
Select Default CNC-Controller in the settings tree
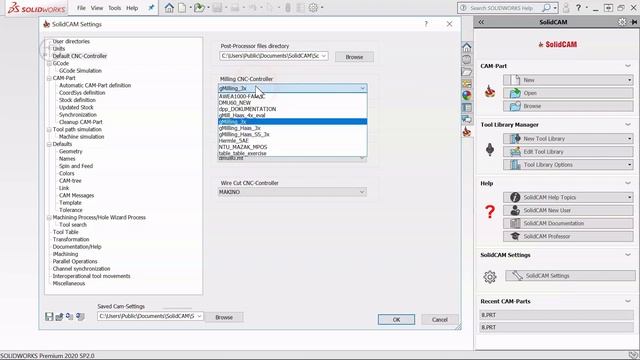tap(80, 56)
